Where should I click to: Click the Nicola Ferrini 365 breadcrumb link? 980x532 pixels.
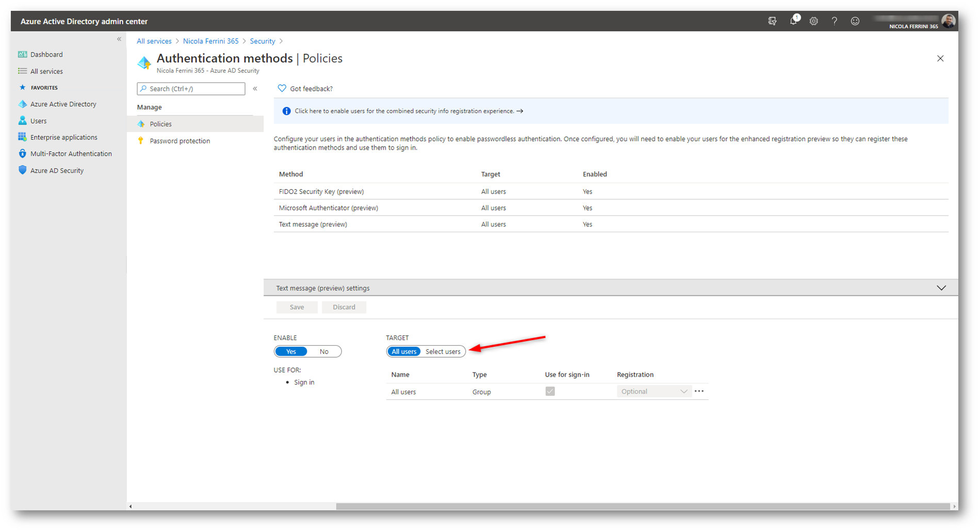pyautogui.click(x=210, y=41)
